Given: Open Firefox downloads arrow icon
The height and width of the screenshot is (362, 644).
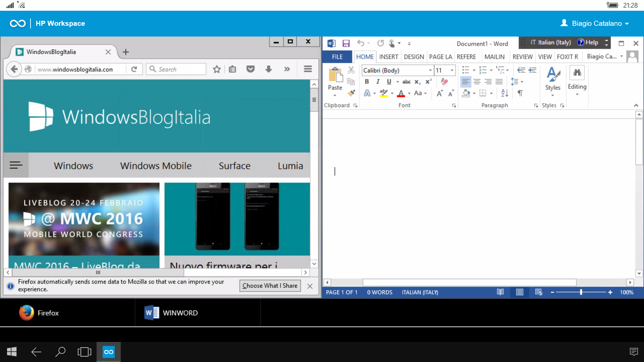Looking at the screenshot, I should [268, 69].
